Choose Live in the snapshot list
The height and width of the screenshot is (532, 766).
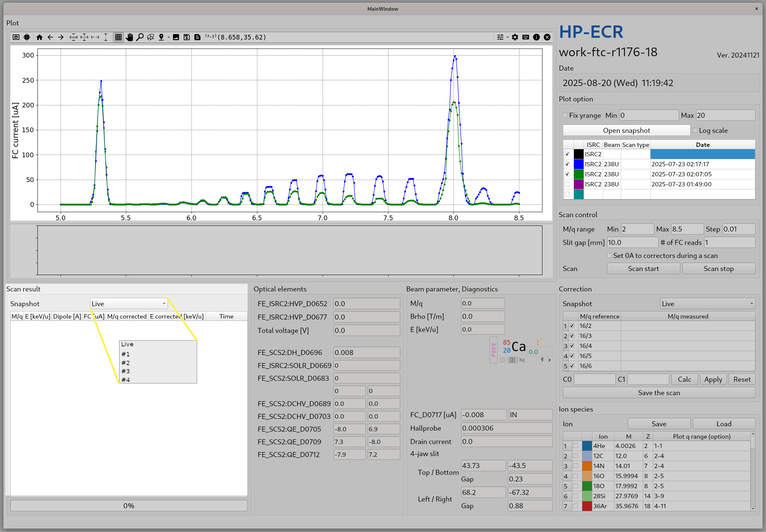coord(127,344)
